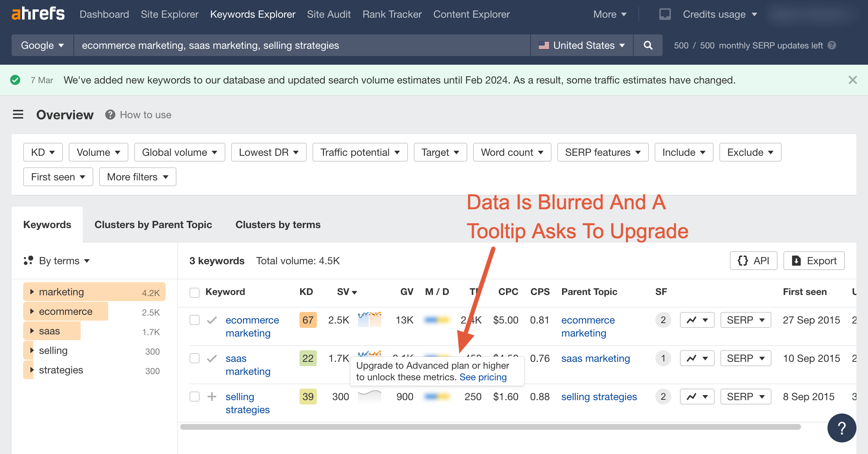
Task: Sort by the SV column header
Action: tap(346, 292)
